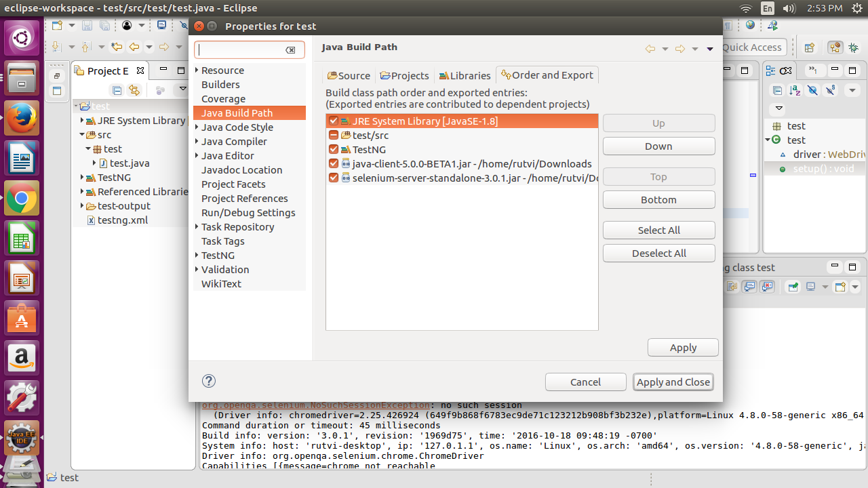This screenshot has width=868, height=488.
Task: Open Ubuntu Software Center from the launcher
Action: (22, 318)
